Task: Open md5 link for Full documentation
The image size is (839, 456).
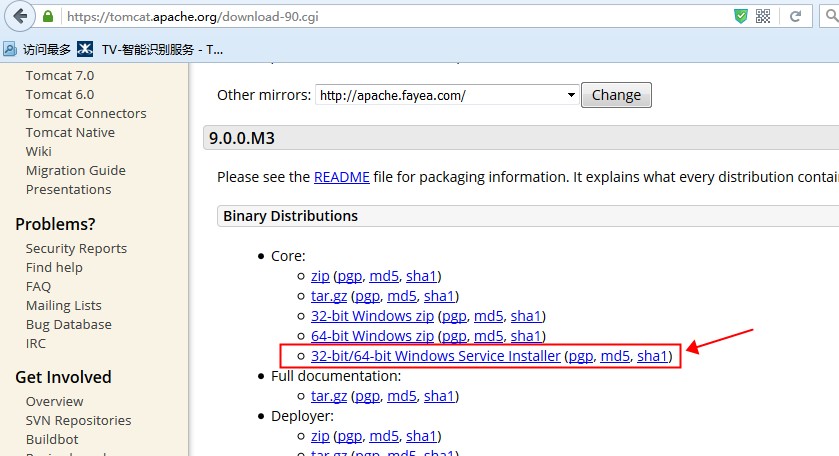Action: (x=402, y=396)
